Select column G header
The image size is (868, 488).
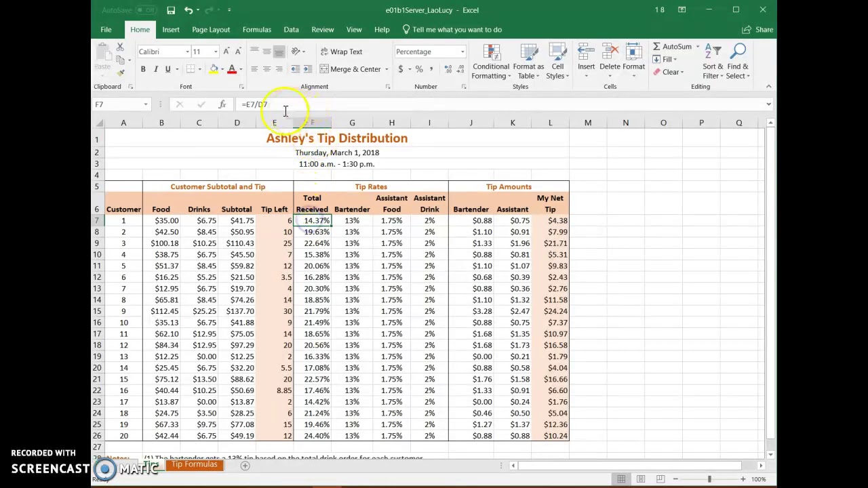tap(352, 123)
